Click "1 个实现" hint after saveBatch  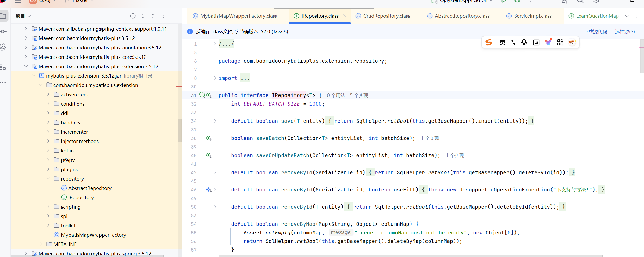[x=430, y=138]
